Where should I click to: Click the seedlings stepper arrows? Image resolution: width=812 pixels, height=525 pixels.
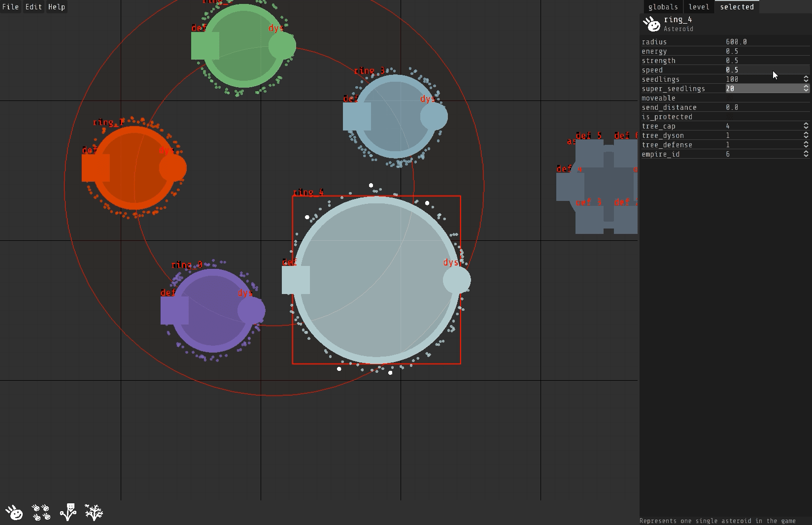click(806, 79)
